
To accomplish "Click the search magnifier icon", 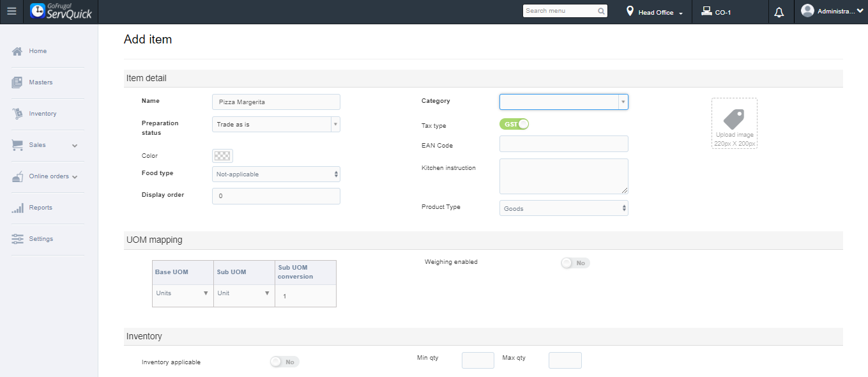I will (x=601, y=11).
